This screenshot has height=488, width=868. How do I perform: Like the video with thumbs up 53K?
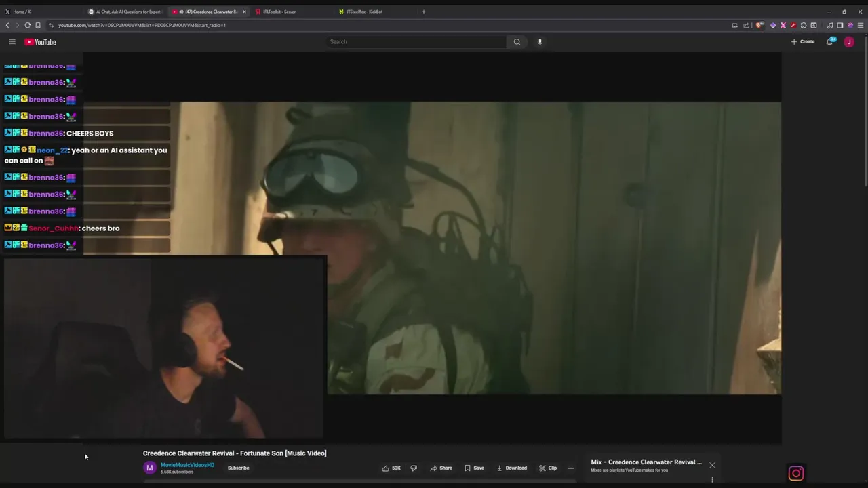pyautogui.click(x=391, y=468)
